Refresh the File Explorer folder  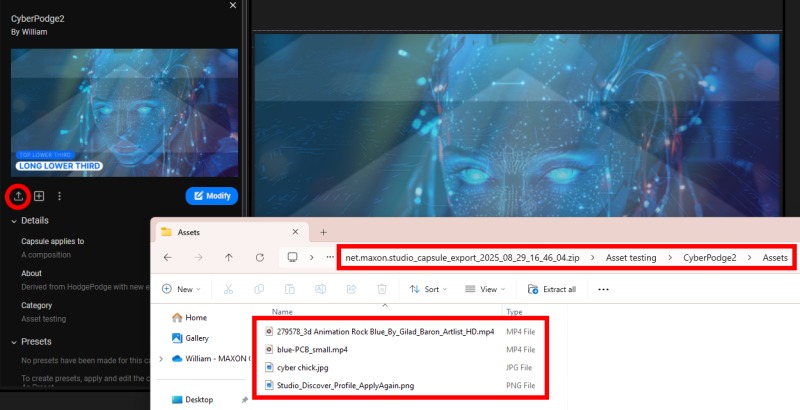tap(260, 258)
